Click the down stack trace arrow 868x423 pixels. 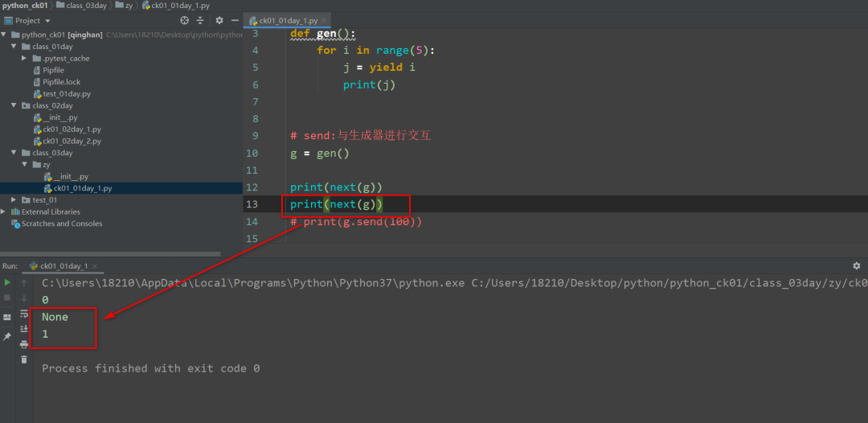24,298
